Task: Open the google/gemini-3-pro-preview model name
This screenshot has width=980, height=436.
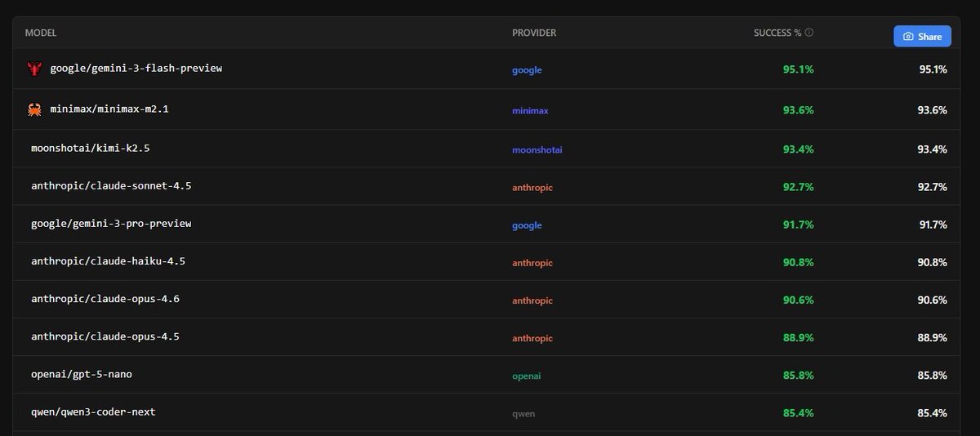Action: (x=111, y=224)
